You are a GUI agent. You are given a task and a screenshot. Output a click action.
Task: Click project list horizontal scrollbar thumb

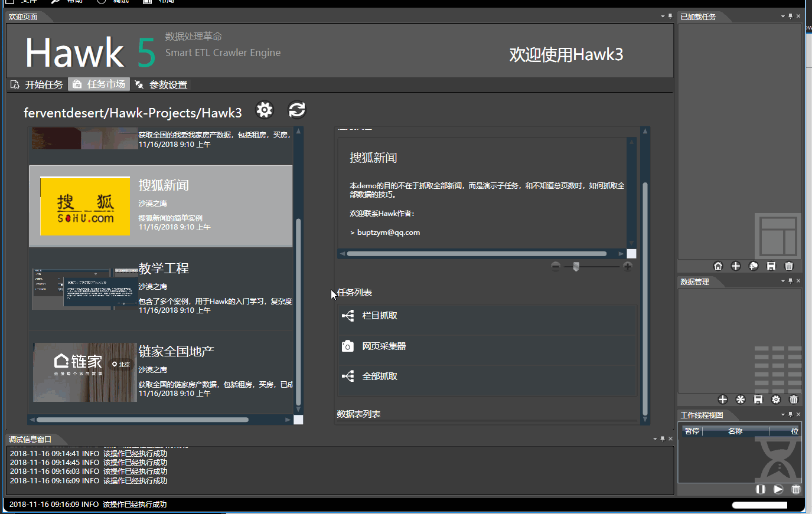pos(142,420)
